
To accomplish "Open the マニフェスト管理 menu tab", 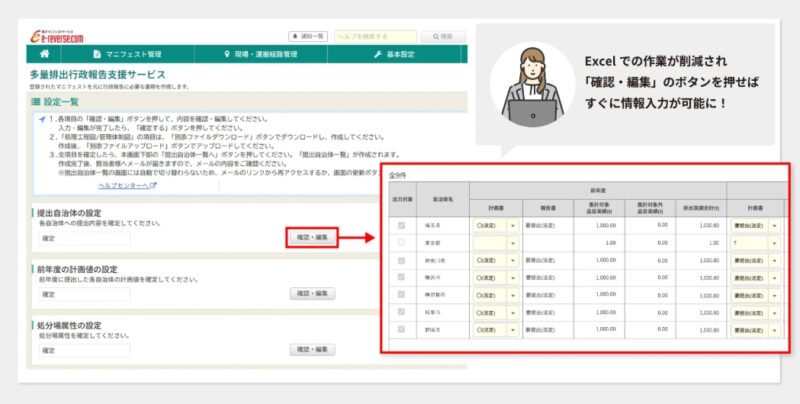I will [125, 54].
